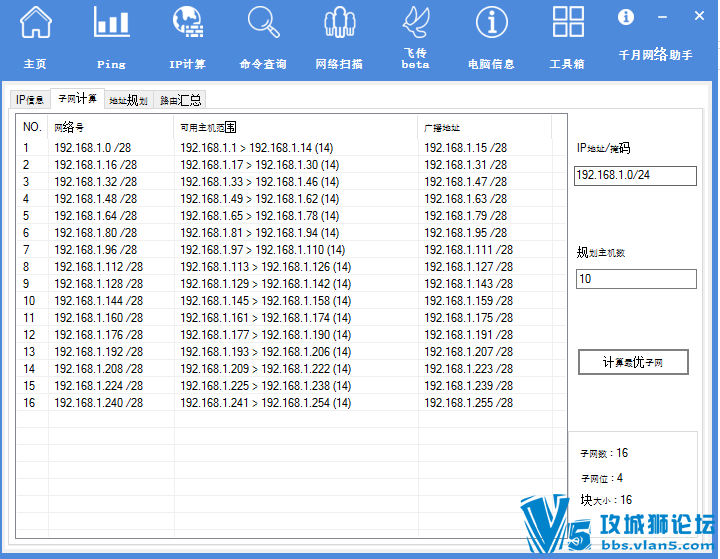Click the 子网位：4 result text
The image size is (720, 559).
pos(602,478)
